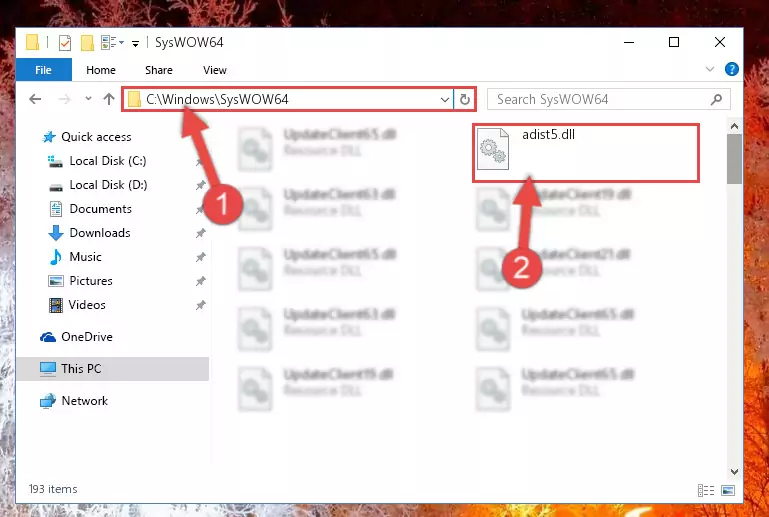Open Local Disk (C:) in sidebar
The height and width of the screenshot is (517, 769).
click(108, 161)
